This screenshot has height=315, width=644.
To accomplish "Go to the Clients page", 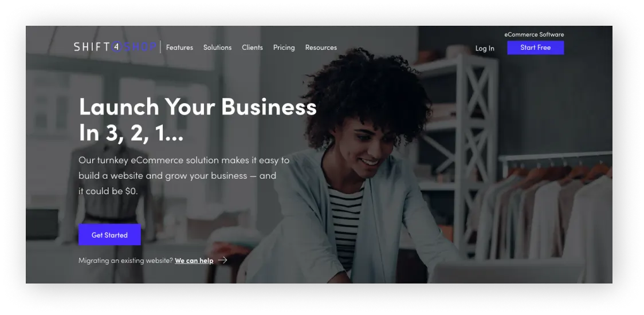I will click(252, 48).
